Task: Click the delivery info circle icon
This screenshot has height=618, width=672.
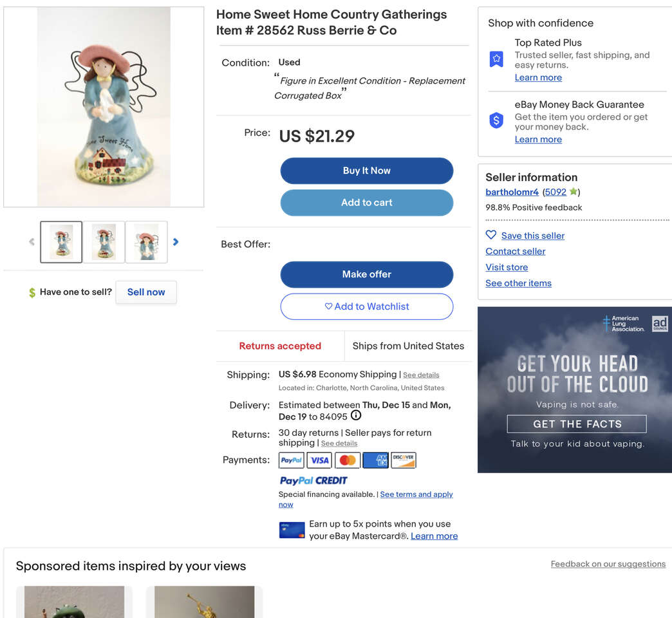Action: 356,416
